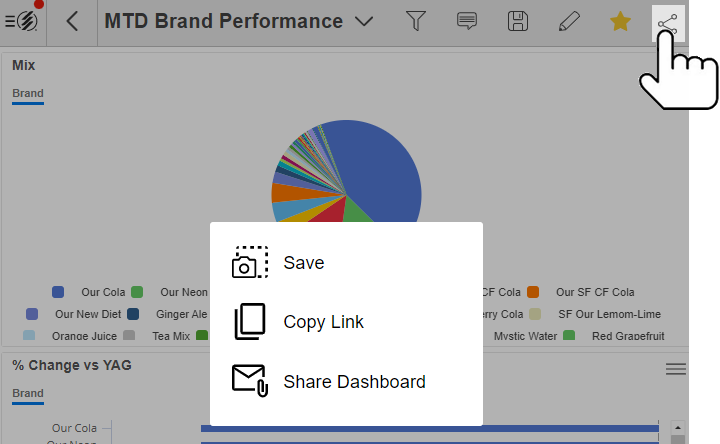
Task: Click the Our Cola bar in chart
Action: click(x=430, y=428)
